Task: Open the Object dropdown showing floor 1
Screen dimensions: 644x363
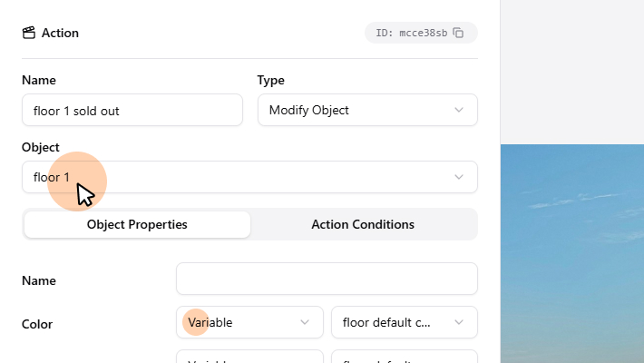Action: 249,177
